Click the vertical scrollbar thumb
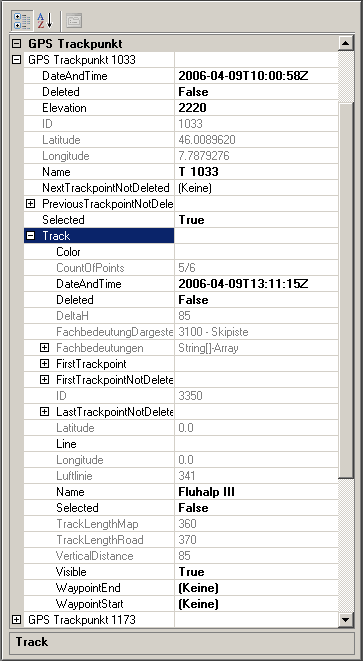This screenshot has width=363, height=661. coord(346,290)
